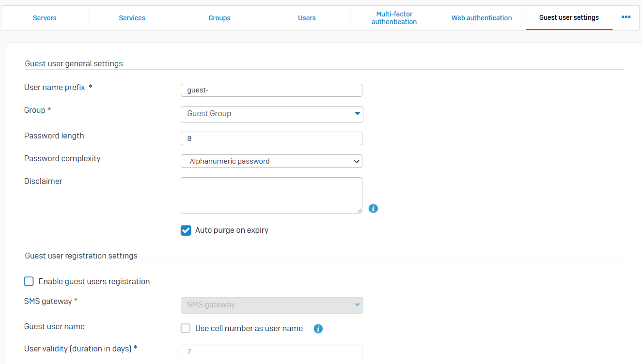Select the Users tab
Screen dimensions: 642x364
(x=307, y=18)
